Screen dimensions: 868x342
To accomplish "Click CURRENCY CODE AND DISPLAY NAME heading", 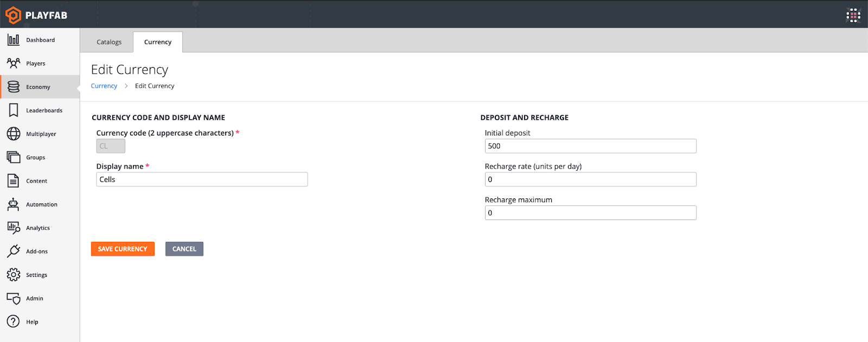I will 158,118.
